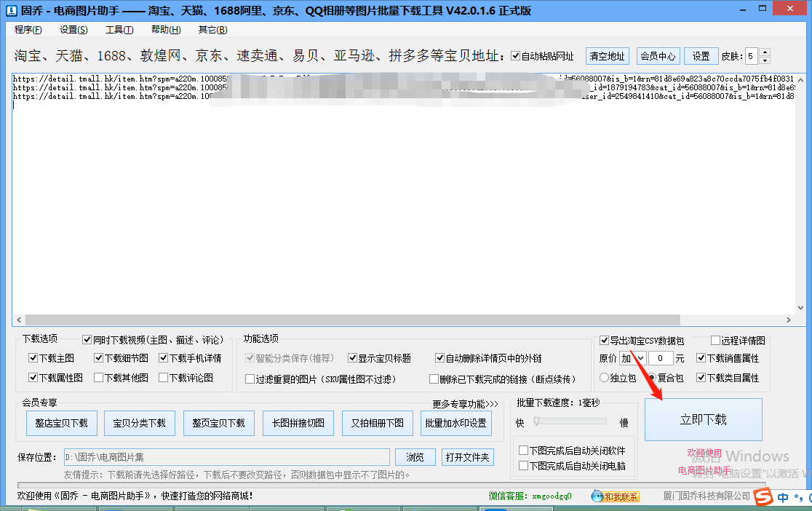Open 会员中心
The width and height of the screenshot is (812, 511).
click(658, 56)
